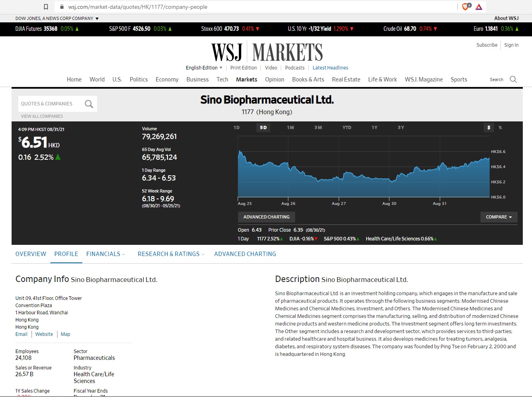Open the Brave Shields icon

click(465, 7)
